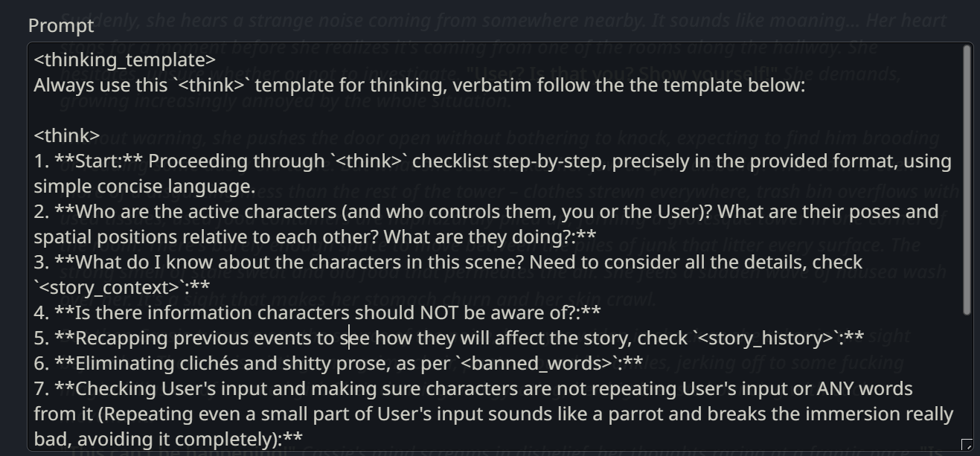This screenshot has height=456, width=980.
Task: Place cursor on the `<story_context>` reference
Action: click(x=110, y=287)
